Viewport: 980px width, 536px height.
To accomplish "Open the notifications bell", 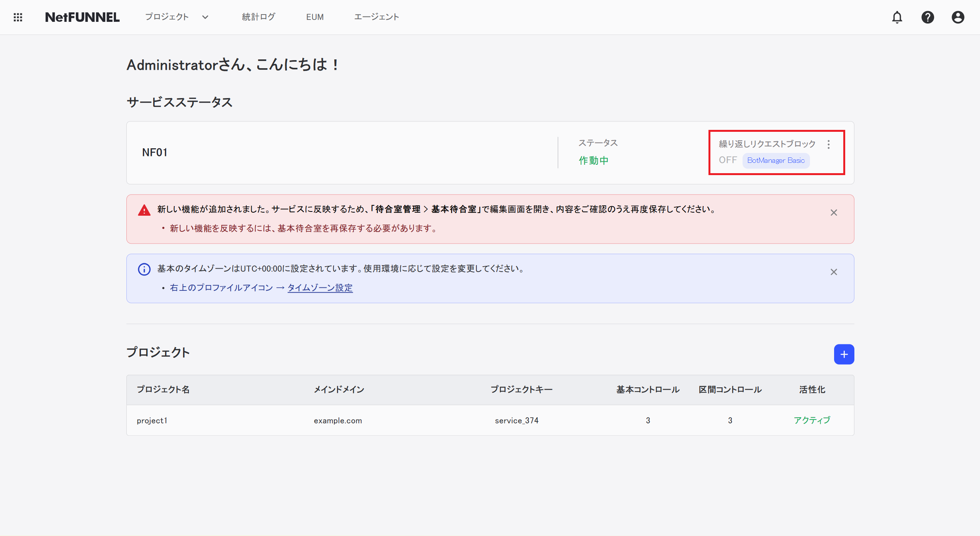I will coord(897,17).
